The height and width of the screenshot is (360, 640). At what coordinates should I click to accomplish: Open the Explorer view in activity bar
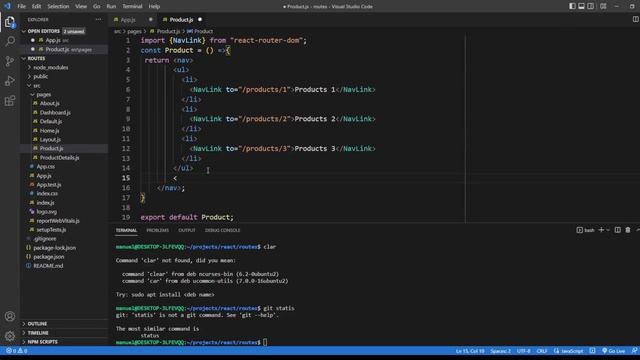[10, 22]
